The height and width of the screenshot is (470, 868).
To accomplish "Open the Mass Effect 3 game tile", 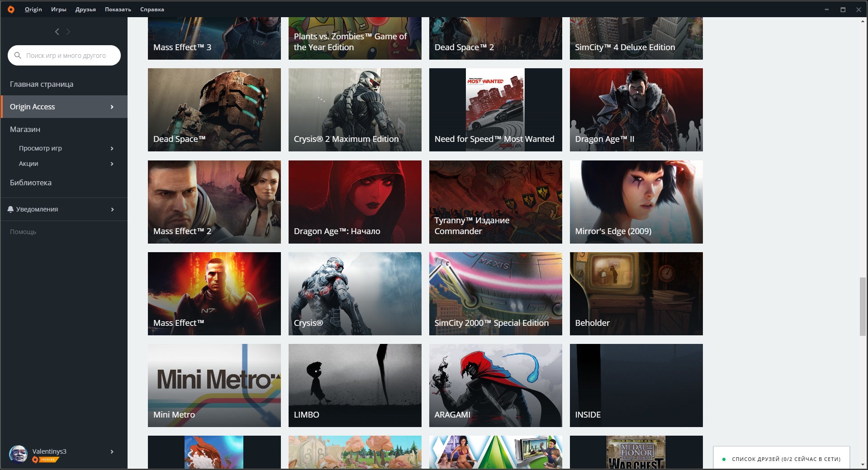I will (x=214, y=38).
